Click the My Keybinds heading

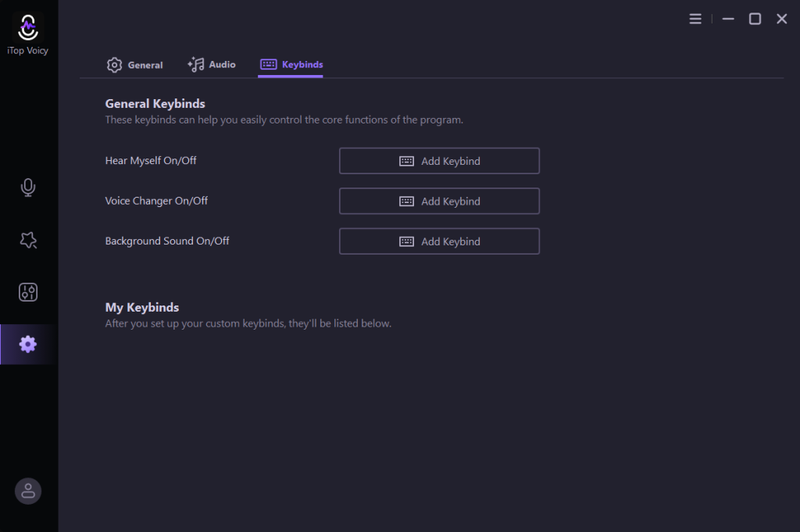click(142, 307)
